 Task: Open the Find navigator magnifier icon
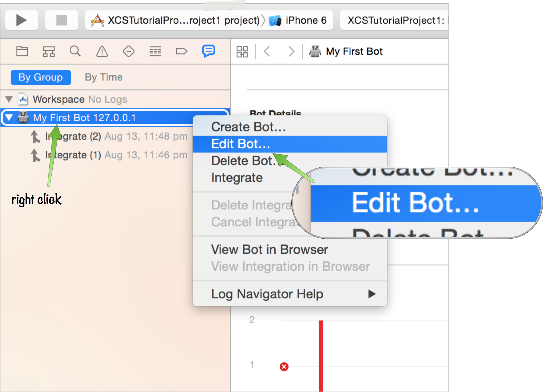click(x=75, y=51)
